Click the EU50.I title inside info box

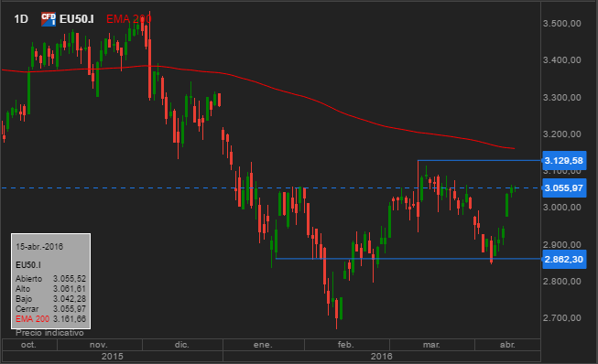pos(28,265)
